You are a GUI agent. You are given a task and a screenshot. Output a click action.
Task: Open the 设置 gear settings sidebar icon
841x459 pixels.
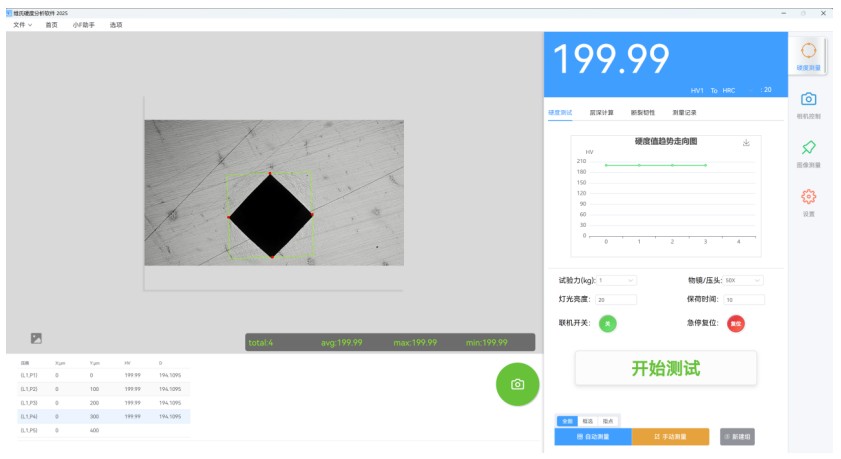(808, 202)
